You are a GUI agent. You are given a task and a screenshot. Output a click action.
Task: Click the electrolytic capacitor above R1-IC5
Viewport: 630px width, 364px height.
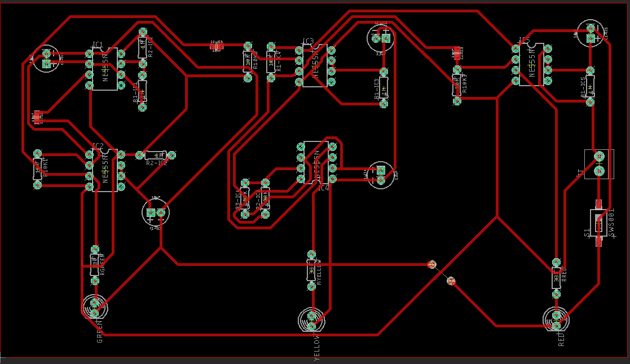[x=590, y=33]
